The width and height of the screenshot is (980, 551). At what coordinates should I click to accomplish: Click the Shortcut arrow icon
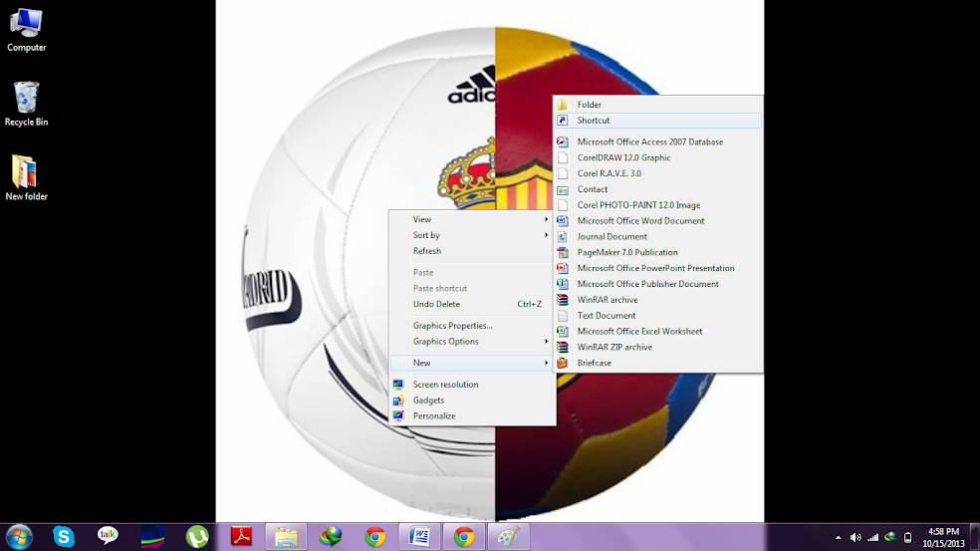coord(563,121)
